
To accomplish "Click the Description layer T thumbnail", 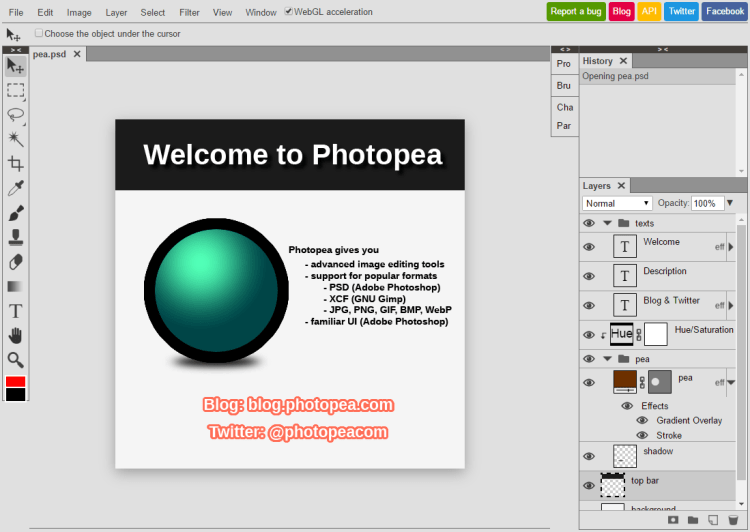I will [625, 276].
